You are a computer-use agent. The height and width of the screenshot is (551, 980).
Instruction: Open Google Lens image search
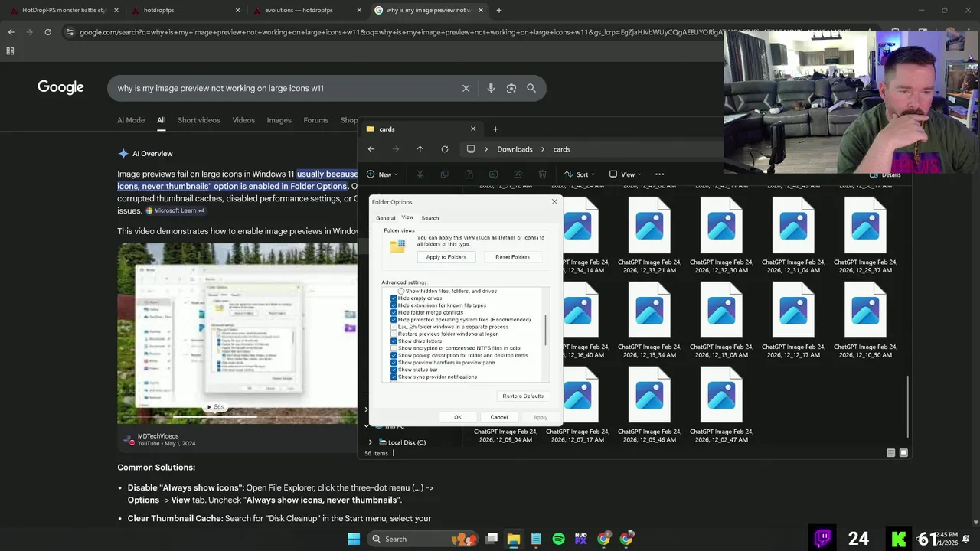click(511, 88)
